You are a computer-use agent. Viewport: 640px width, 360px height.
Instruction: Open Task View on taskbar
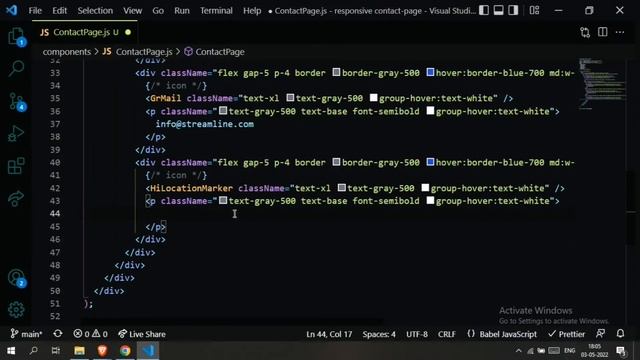pos(56,351)
